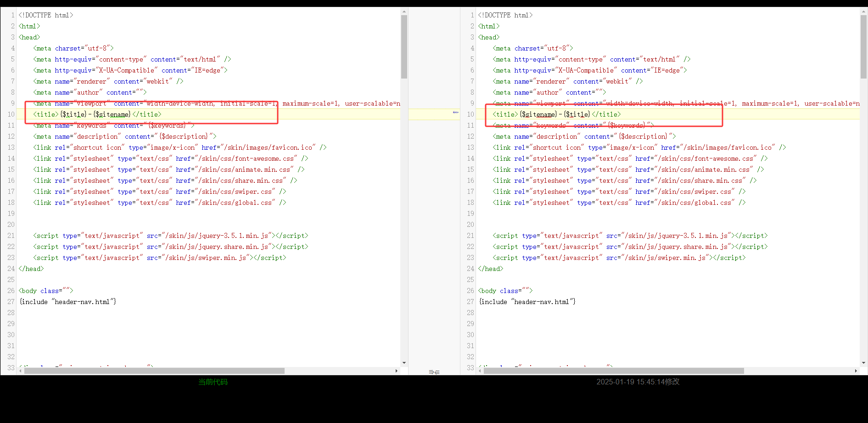868x423 pixels.
Task: Click the include header-nav.html line in left pane
Action: pyautogui.click(x=67, y=302)
